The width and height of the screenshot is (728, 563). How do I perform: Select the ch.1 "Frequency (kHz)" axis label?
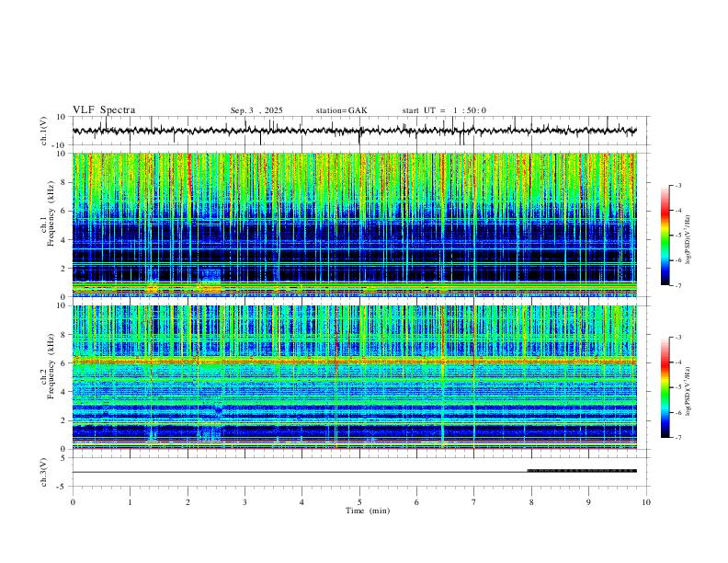pos(51,213)
